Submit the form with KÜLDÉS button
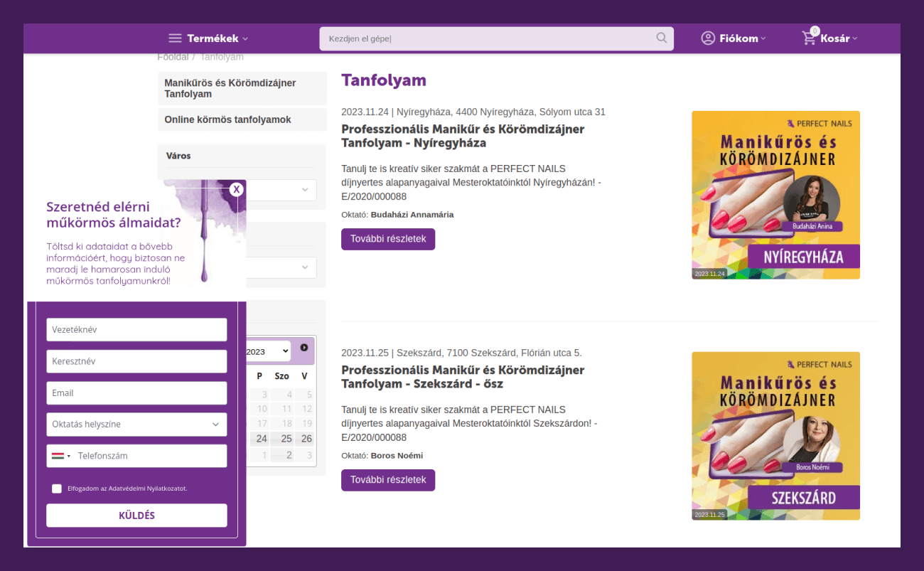 (136, 516)
